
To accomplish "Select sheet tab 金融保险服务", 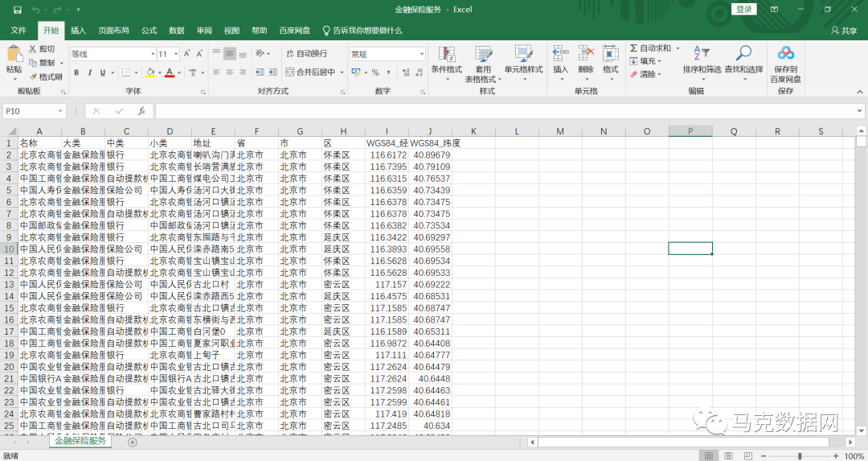I will click(x=80, y=442).
